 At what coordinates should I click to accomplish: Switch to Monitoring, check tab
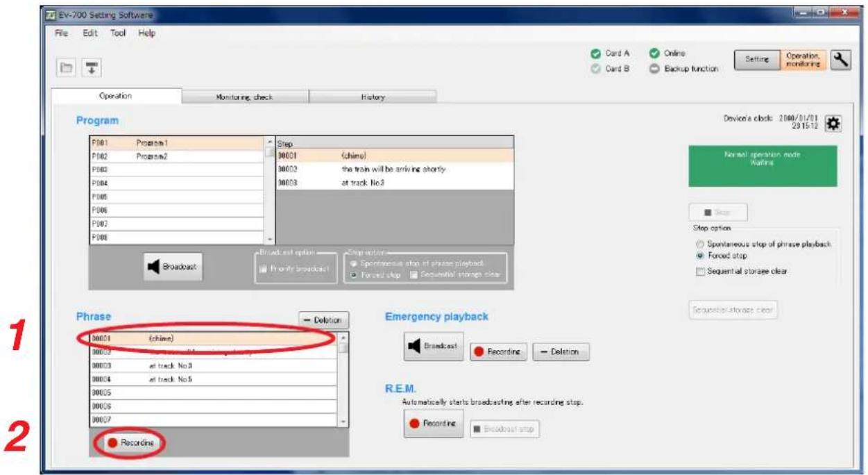pos(245,97)
